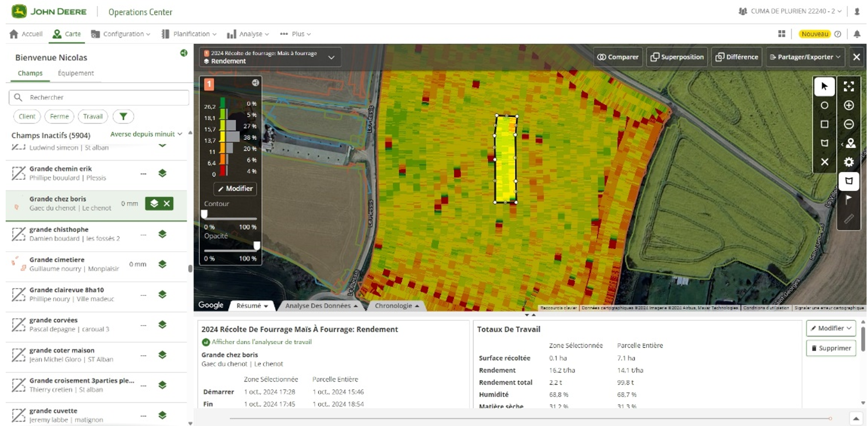Close the active layer on Grande chez boris
Viewport: 868px width, 426px height.
[167, 204]
